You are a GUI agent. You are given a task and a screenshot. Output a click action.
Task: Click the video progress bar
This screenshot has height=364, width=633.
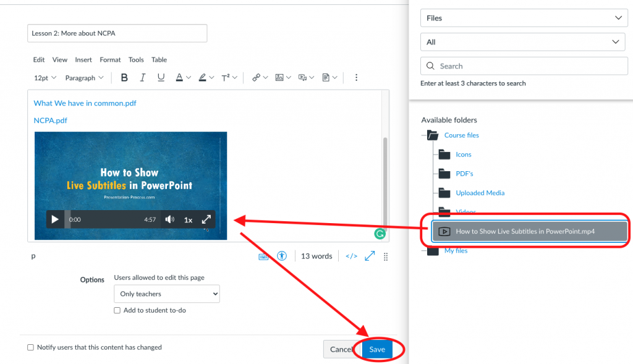coord(111,219)
